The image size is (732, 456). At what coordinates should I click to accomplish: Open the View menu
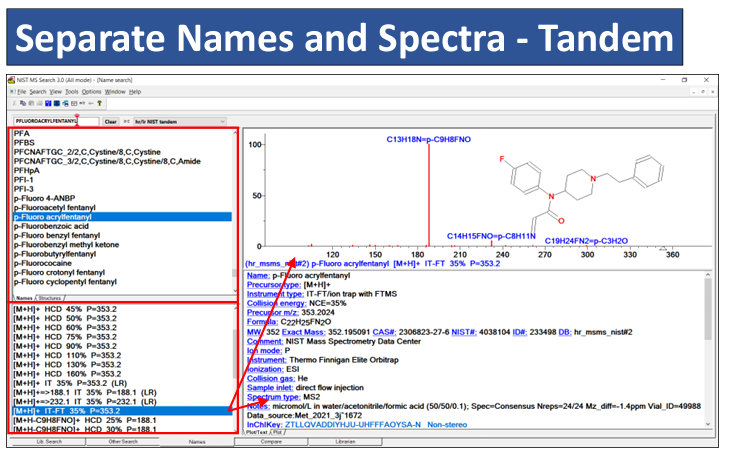tap(56, 91)
